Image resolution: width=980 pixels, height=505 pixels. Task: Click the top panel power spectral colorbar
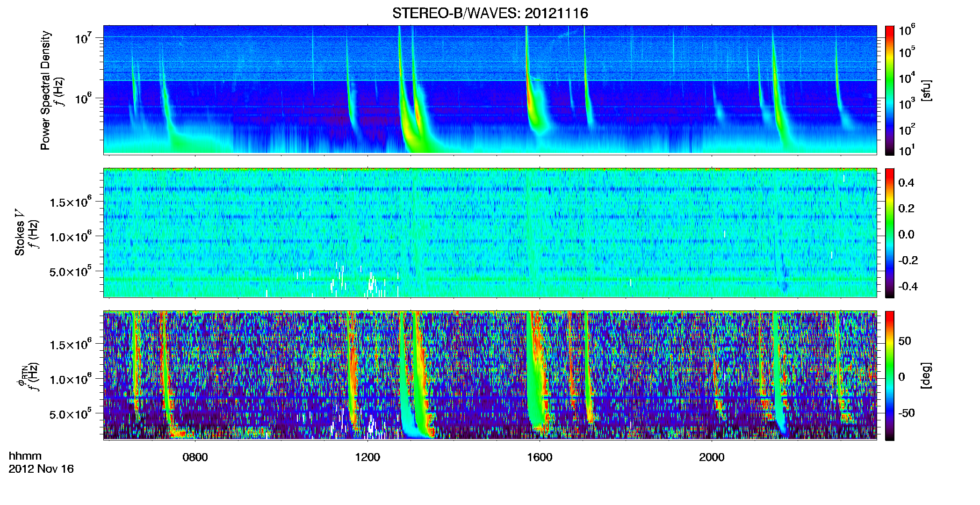pyautogui.click(x=890, y=90)
